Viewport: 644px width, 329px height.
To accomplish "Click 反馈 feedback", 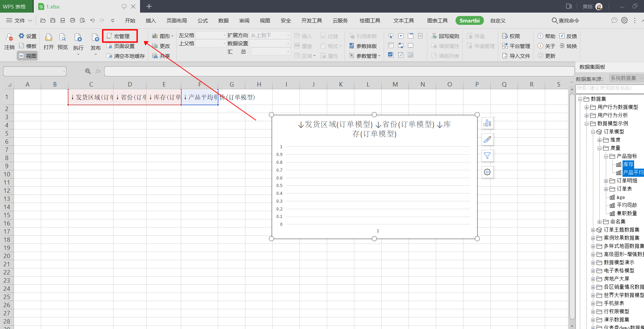I will (x=568, y=36).
